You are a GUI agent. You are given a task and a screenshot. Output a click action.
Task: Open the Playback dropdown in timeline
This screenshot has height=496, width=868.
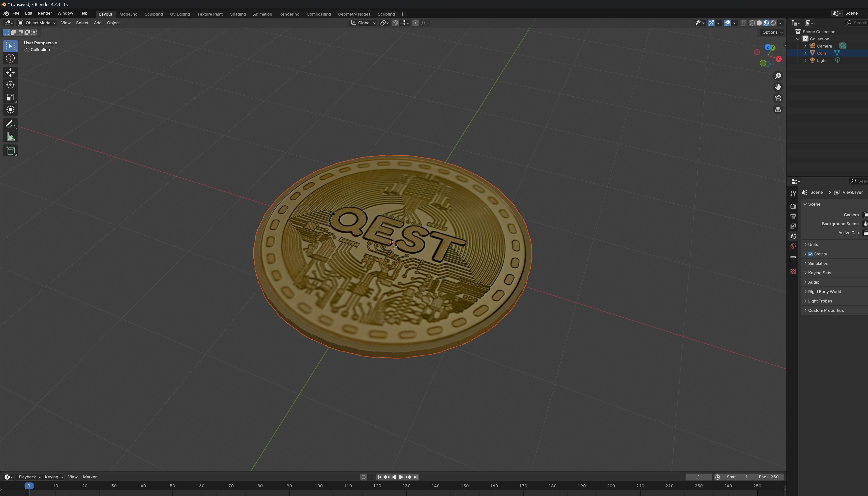point(29,477)
